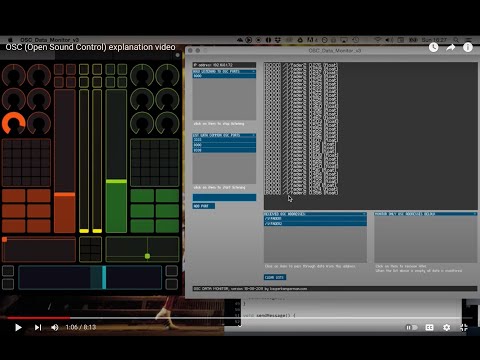Toggle upper gray button left of blue slider
The width and height of the screenshot is (480, 360).
(8, 271)
